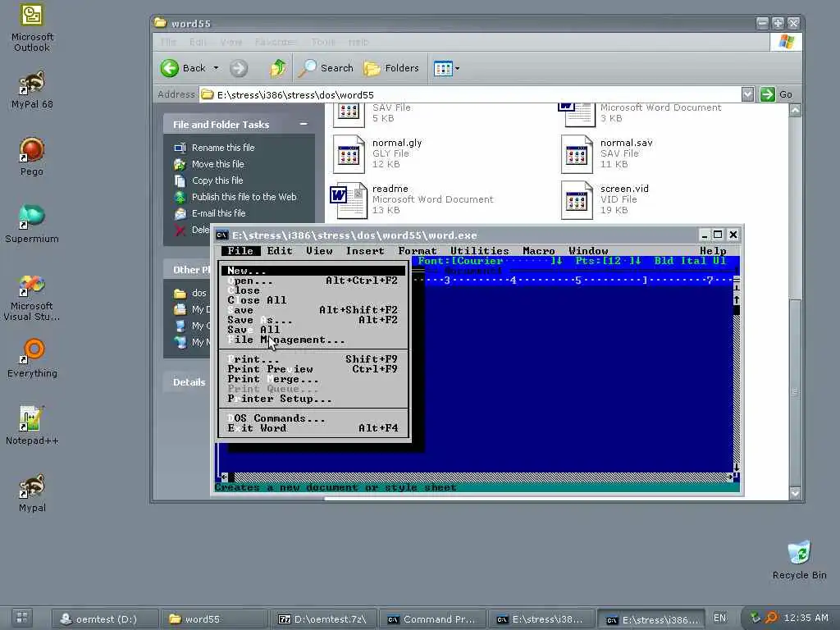Open the Utilities menu in Word

click(x=479, y=251)
